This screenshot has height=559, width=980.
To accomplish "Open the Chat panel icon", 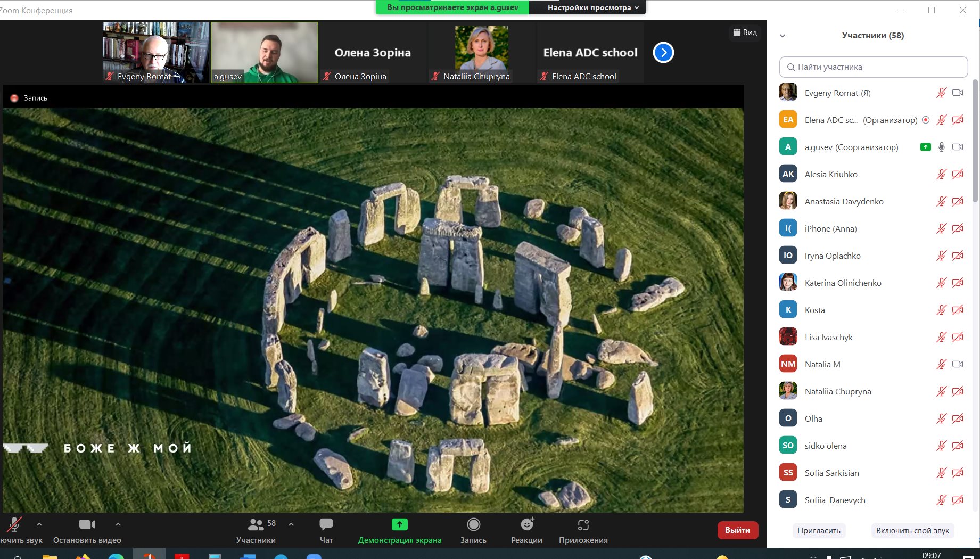I will [326, 525].
